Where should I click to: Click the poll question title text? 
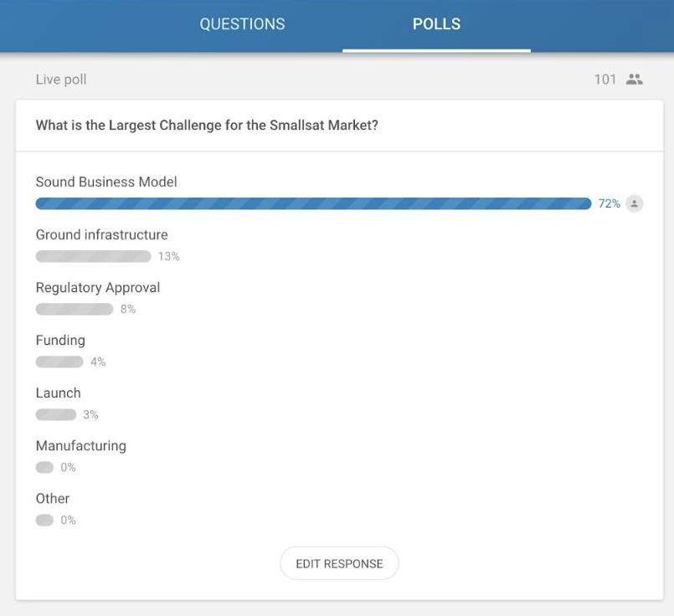[207, 126]
